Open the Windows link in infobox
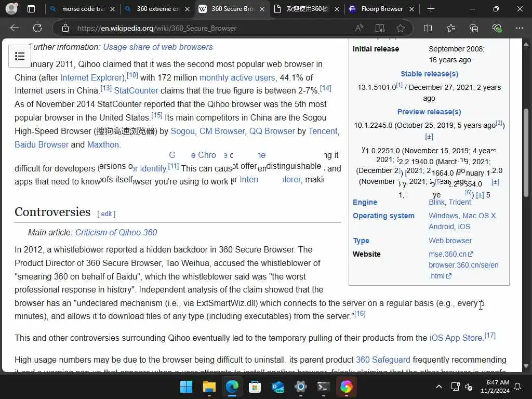The width and height of the screenshot is (532, 399). click(444, 216)
